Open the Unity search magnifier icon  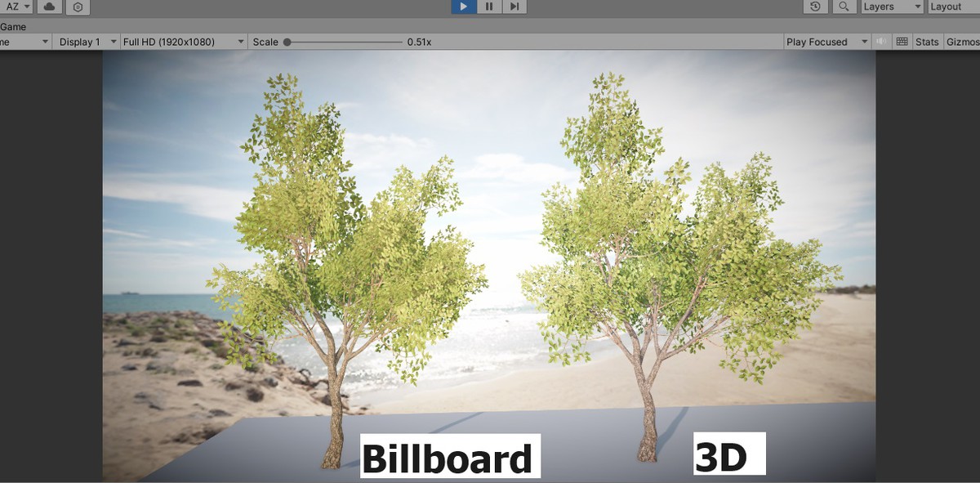click(x=844, y=7)
